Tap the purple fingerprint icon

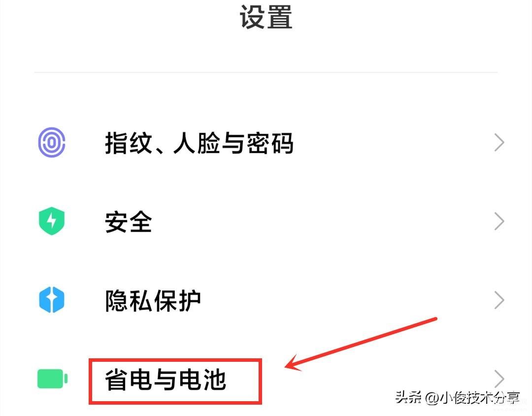[52, 142]
